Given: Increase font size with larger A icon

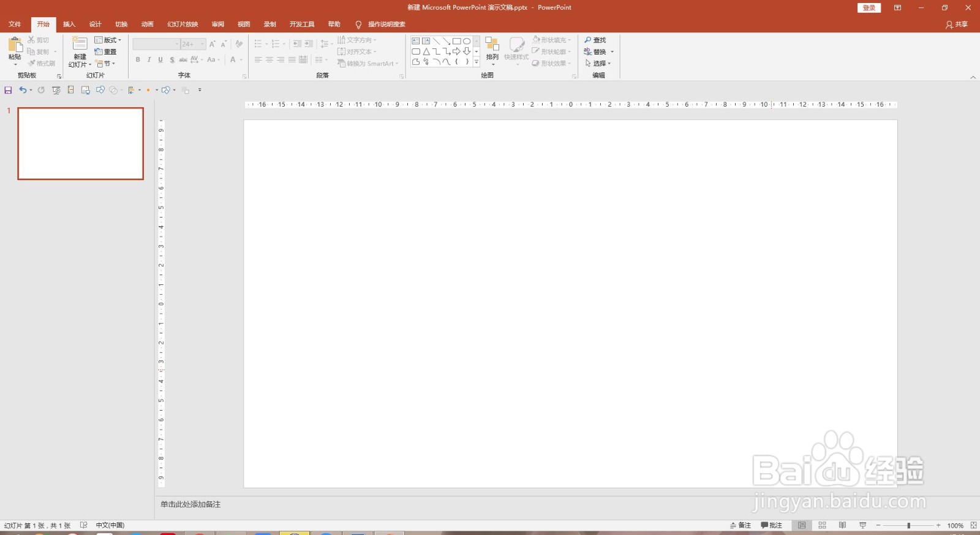Looking at the screenshot, I should (213, 44).
